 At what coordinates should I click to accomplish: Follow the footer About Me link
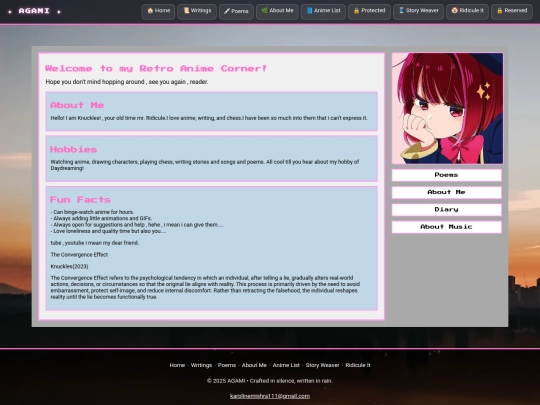click(x=254, y=365)
